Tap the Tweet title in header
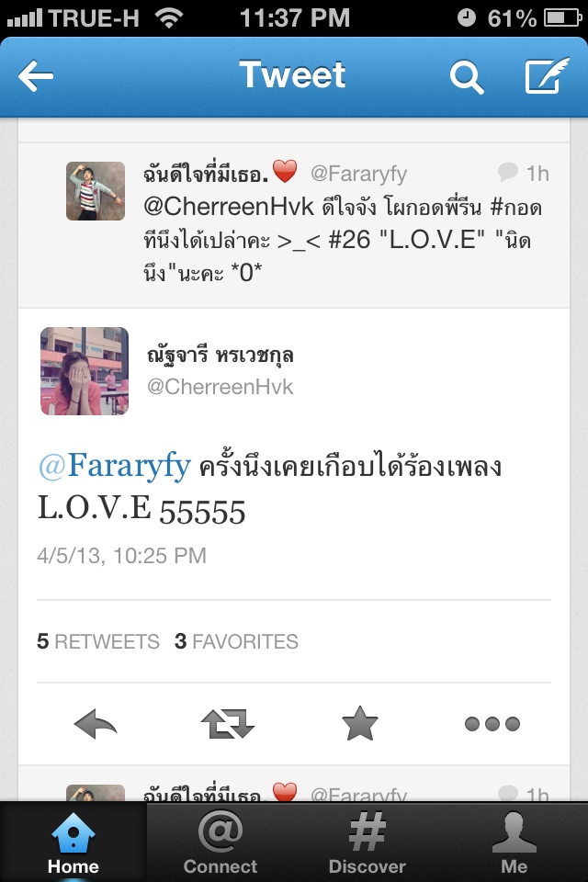This screenshot has width=588, height=882. click(292, 74)
